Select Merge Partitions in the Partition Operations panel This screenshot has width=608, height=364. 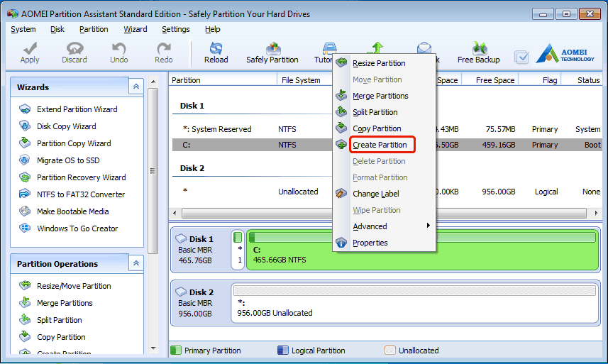(x=65, y=303)
